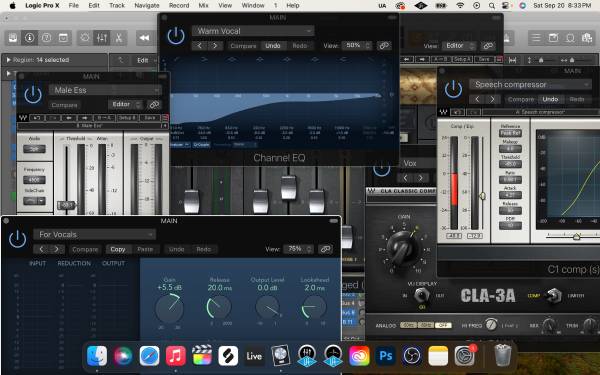Open Finder from the Dock
This screenshot has height=375, width=600.
click(x=97, y=356)
